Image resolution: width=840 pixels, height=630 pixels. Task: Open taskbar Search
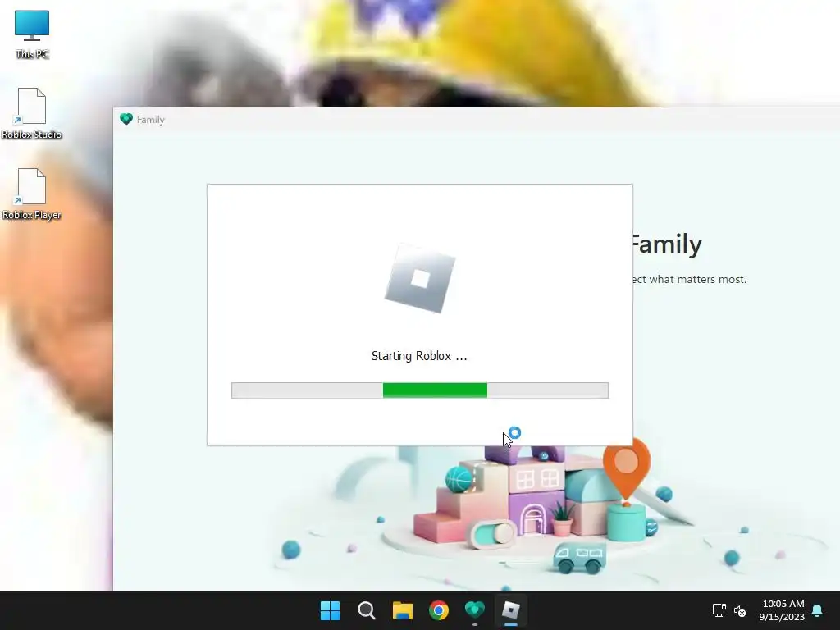point(367,610)
